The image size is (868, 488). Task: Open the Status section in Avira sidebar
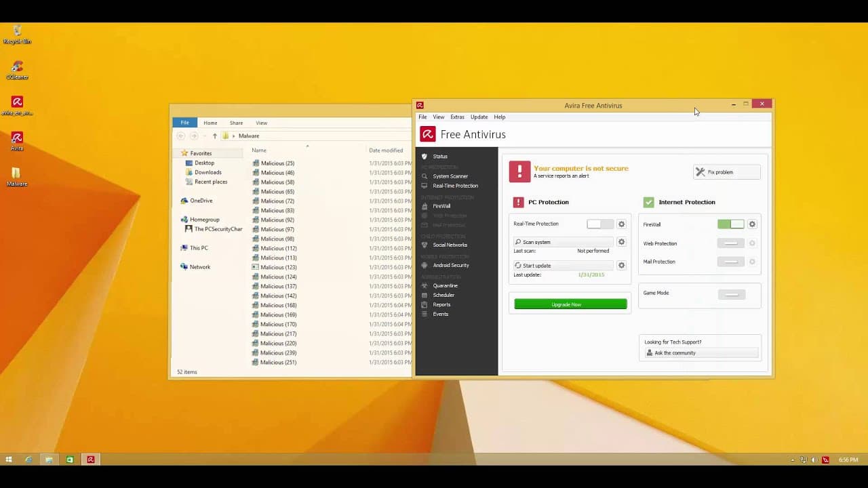click(x=440, y=157)
